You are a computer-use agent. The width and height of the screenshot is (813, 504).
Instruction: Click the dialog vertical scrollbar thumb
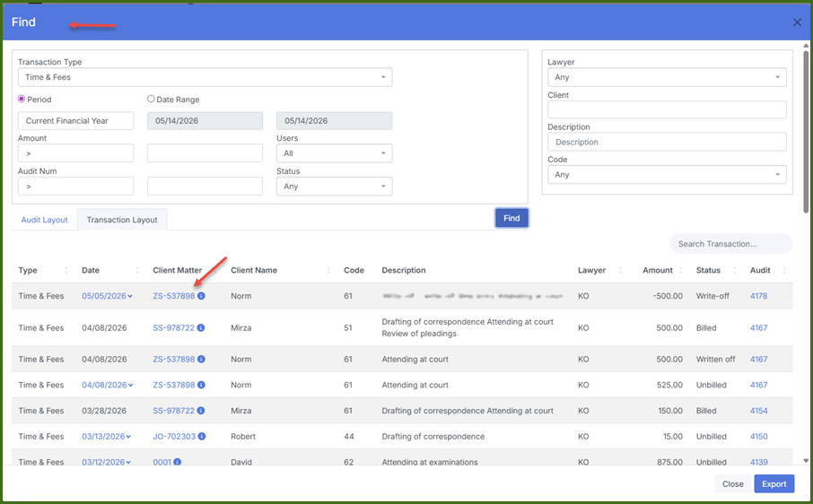806,132
